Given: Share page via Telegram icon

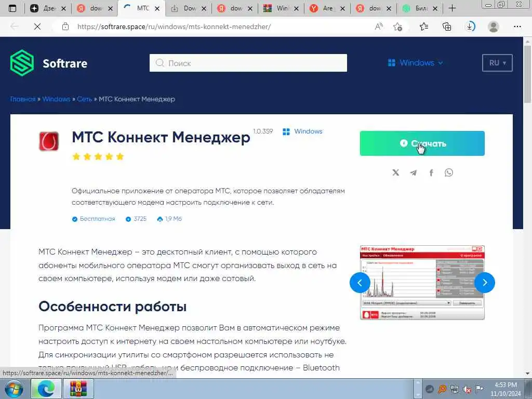Looking at the screenshot, I should pos(413,172).
